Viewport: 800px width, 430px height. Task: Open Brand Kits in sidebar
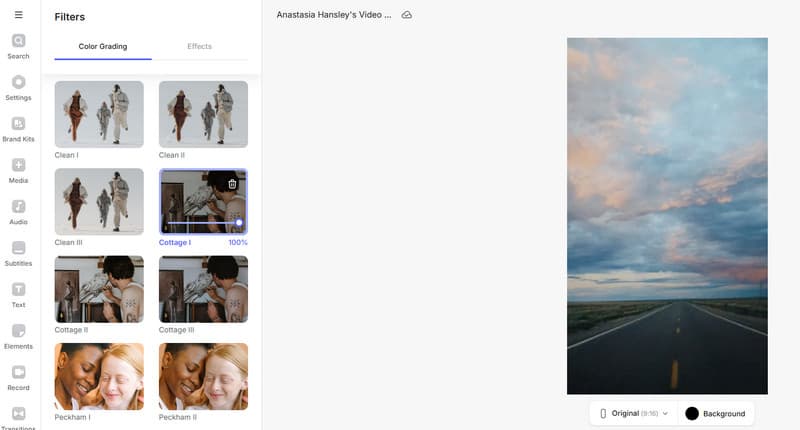(18, 129)
